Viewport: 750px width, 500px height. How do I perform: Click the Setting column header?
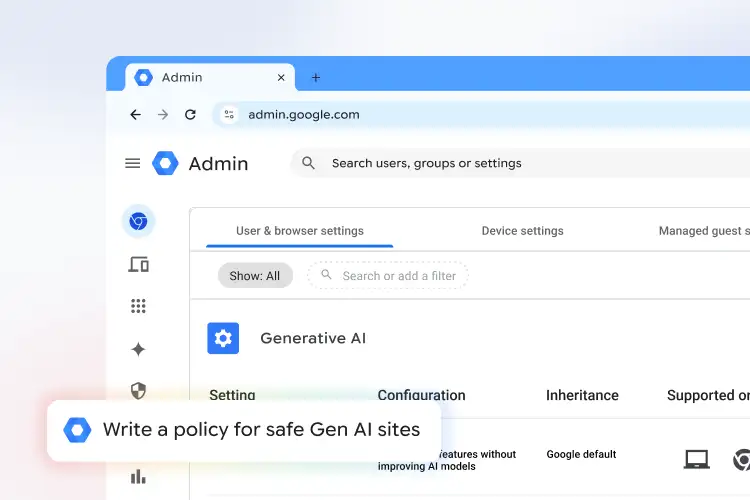pyautogui.click(x=232, y=395)
